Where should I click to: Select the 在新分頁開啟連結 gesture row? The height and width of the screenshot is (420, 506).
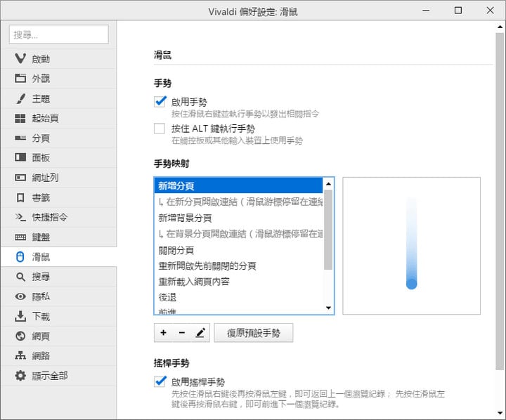click(238, 202)
